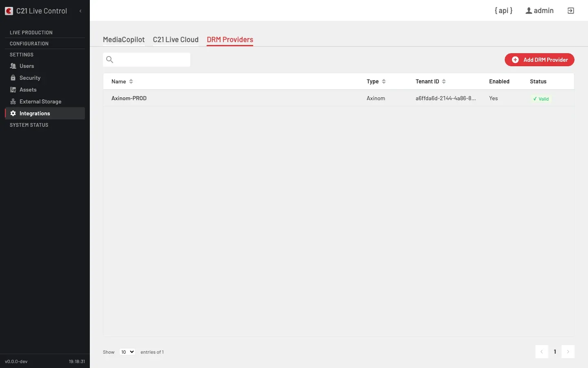Click the Valid status badge
Image resolution: width=588 pixels, height=368 pixels.
coord(541,99)
